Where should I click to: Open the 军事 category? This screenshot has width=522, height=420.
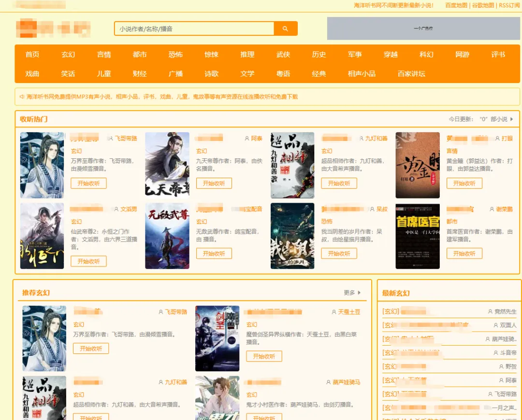(x=355, y=55)
